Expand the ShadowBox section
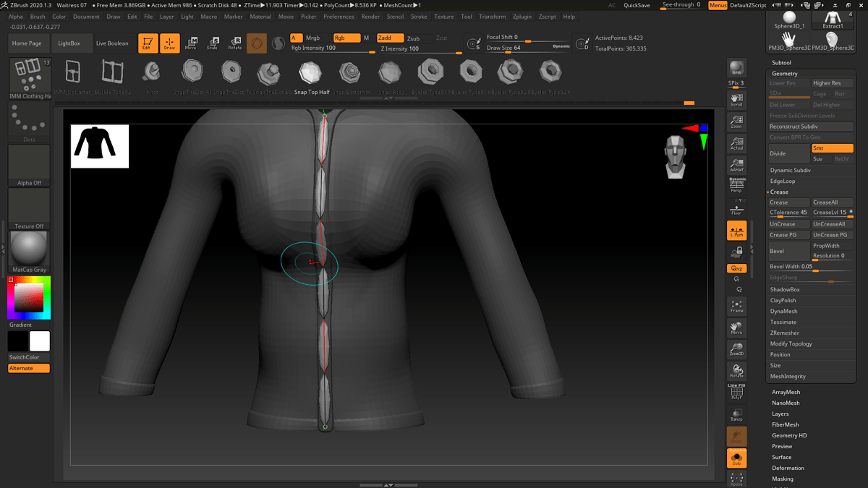The height and width of the screenshot is (488, 868). (x=785, y=289)
